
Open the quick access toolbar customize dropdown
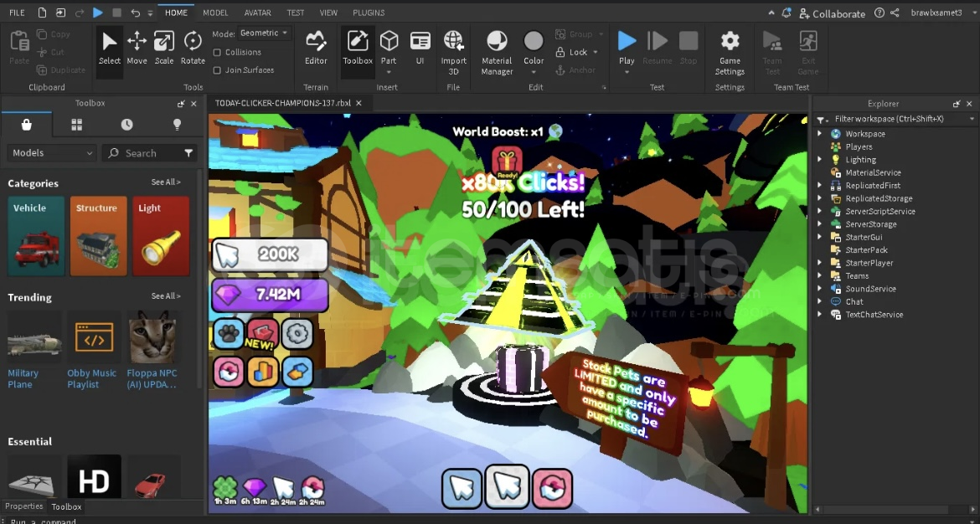(151, 13)
